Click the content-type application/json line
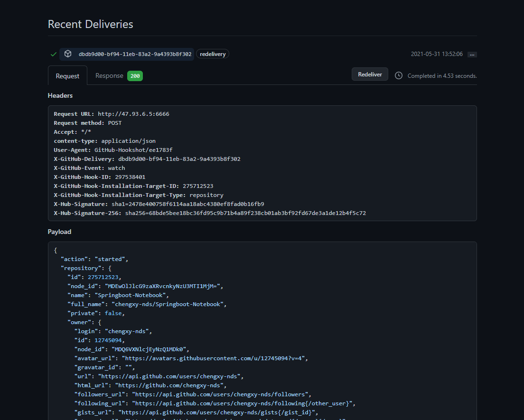The image size is (524, 420). point(104,141)
